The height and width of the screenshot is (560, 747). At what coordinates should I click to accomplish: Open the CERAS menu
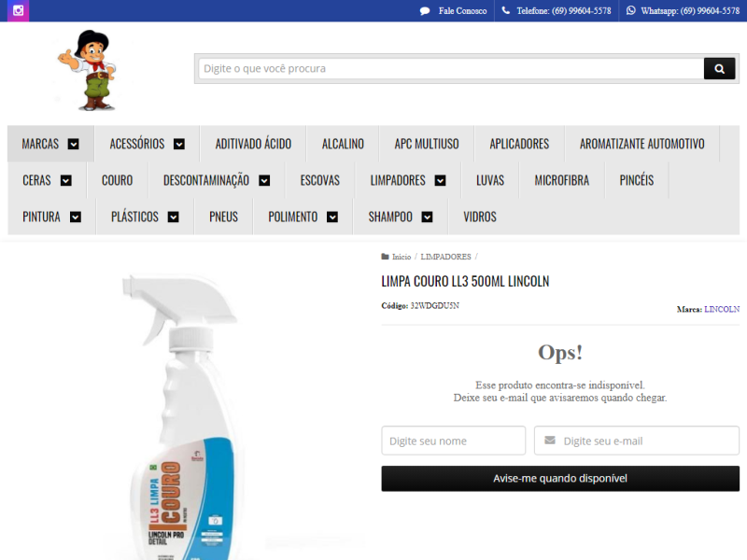pyautogui.click(x=36, y=180)
